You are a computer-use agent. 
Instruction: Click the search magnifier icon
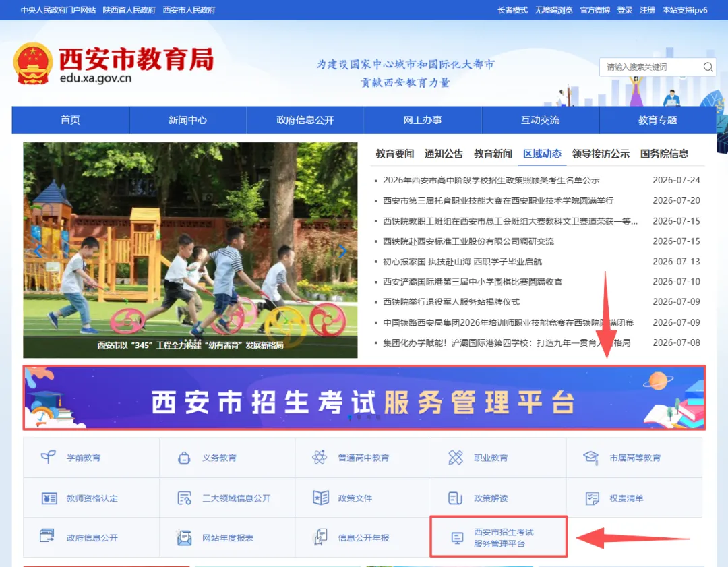[708, 67]
